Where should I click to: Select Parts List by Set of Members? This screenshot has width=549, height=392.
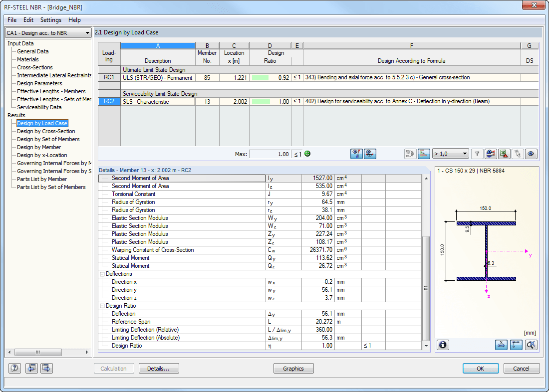[51, 187]
